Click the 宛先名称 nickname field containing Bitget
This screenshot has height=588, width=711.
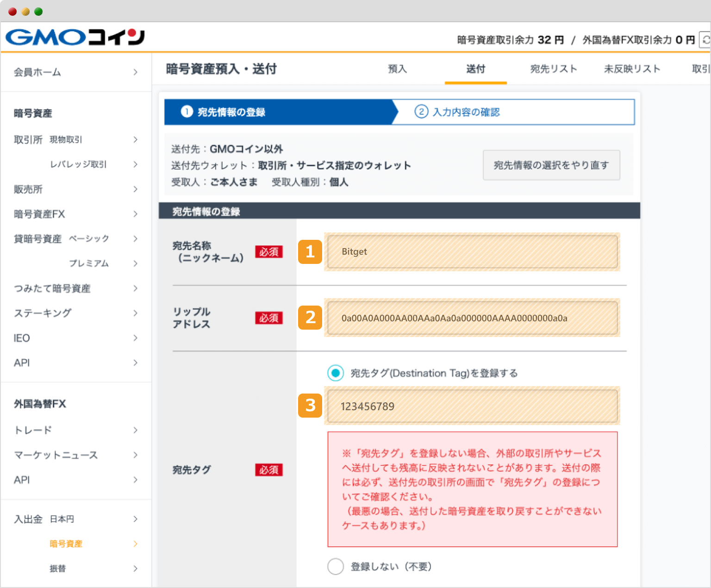pos(472,251)
